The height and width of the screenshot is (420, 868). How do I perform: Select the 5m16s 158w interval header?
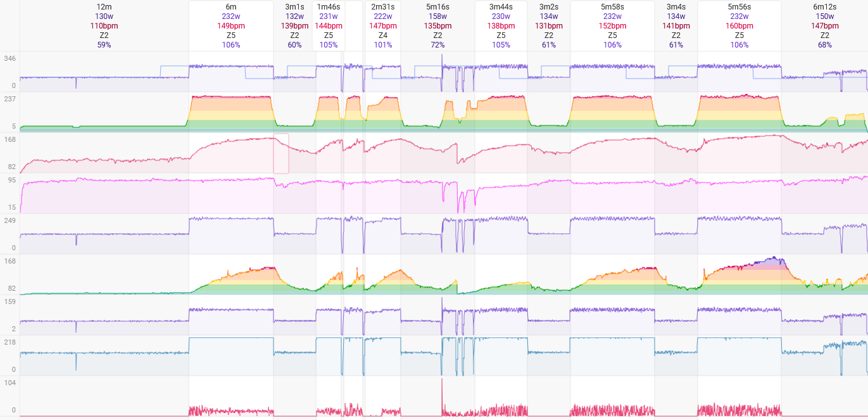coord(437,26)
